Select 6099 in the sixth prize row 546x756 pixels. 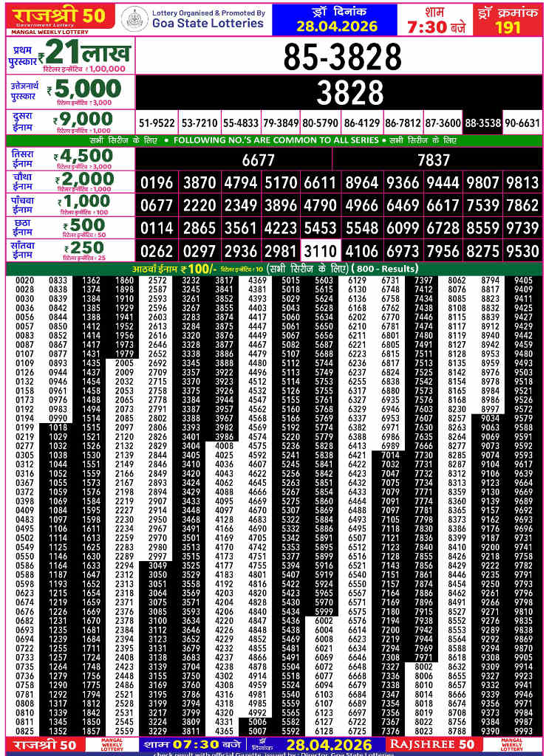[x=403, y=228]
